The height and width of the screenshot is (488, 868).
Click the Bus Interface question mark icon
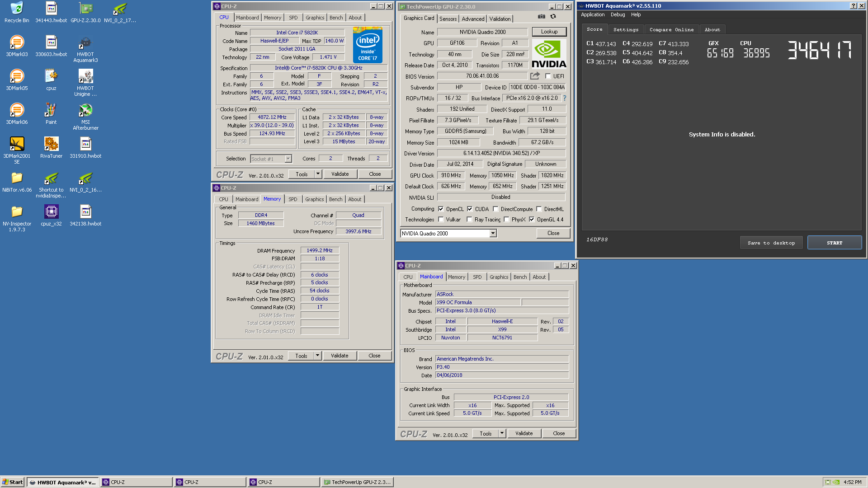pyautogui.click(x=564, y=98)
